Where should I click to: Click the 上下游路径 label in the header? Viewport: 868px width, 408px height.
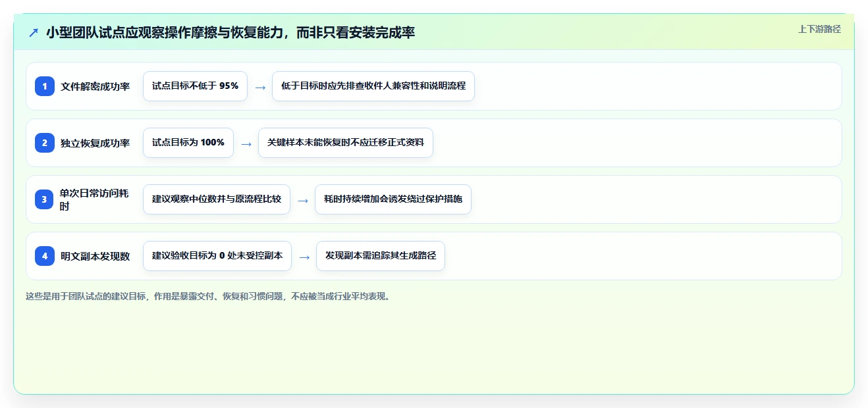click(x=819, y=29)
